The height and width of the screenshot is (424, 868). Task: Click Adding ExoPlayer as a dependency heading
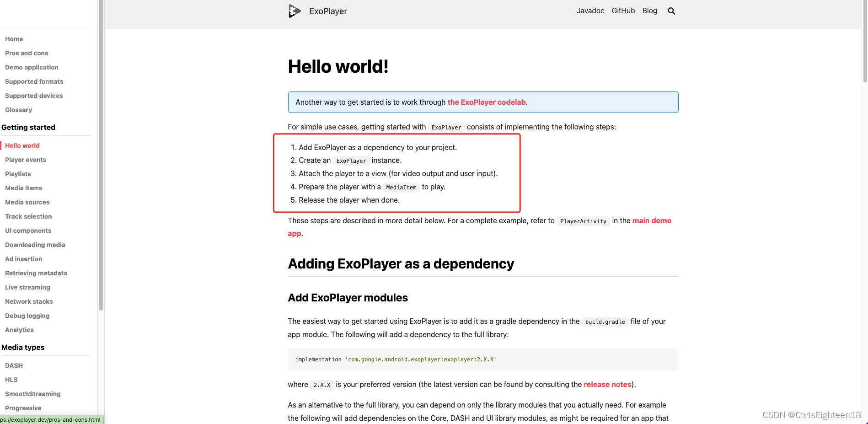[401, 264]
